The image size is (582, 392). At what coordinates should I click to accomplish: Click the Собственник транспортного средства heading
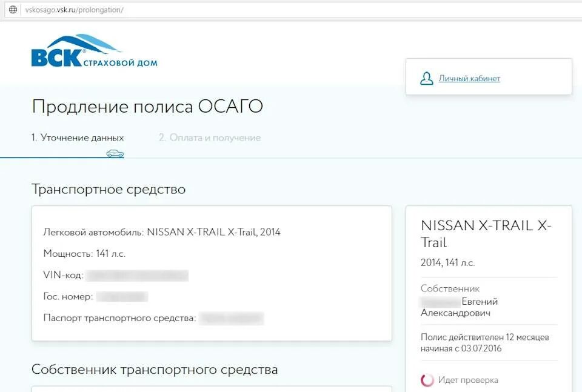click(x=155, y=370)
